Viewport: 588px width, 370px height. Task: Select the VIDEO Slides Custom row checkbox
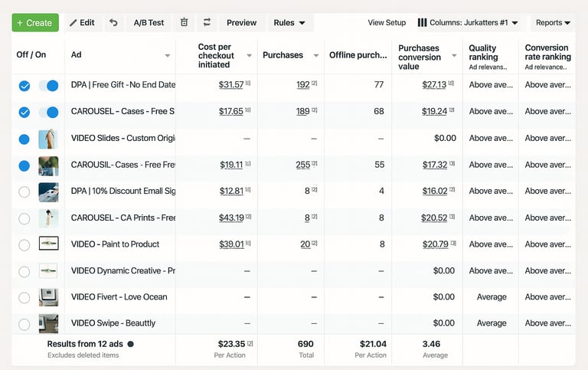click(x=24, y=139)
